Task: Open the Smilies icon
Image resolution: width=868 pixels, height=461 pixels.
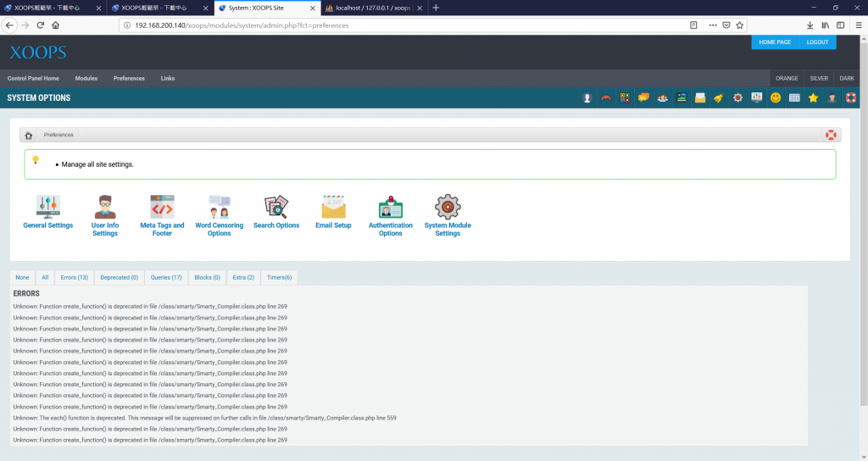Action: pos(776,98)
